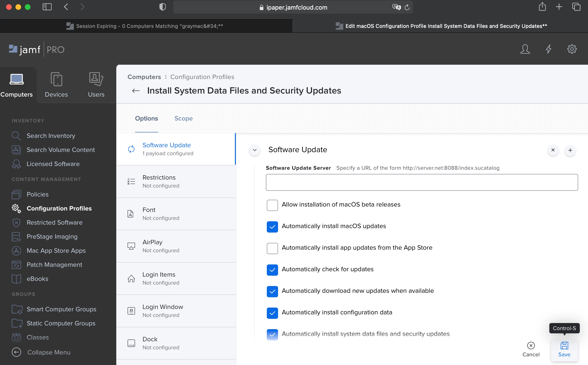
Task: Click the Safari page reload icon
Action: pyautogui.click(x=407, y=7)
